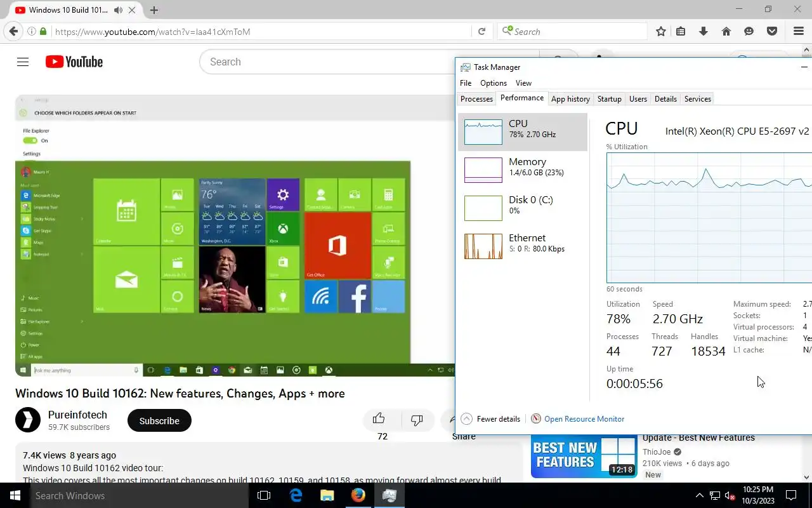Open Resource Monitor link

pos(584,418)
